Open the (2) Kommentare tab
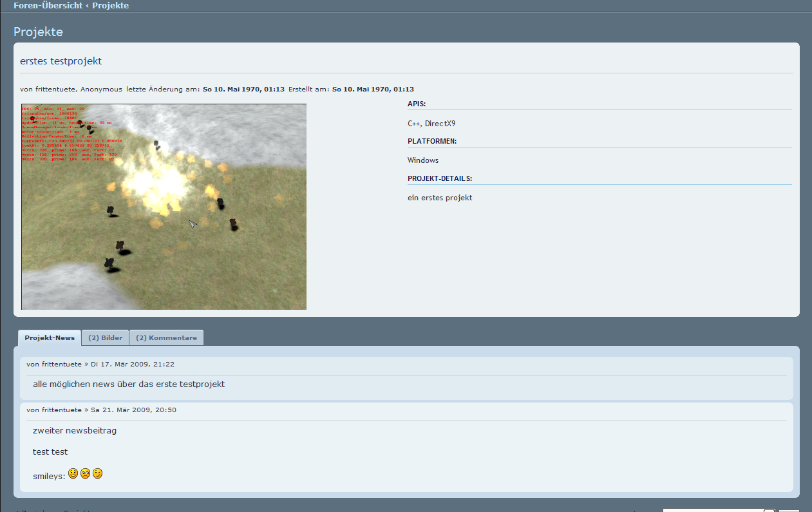 tap(166, 338)
